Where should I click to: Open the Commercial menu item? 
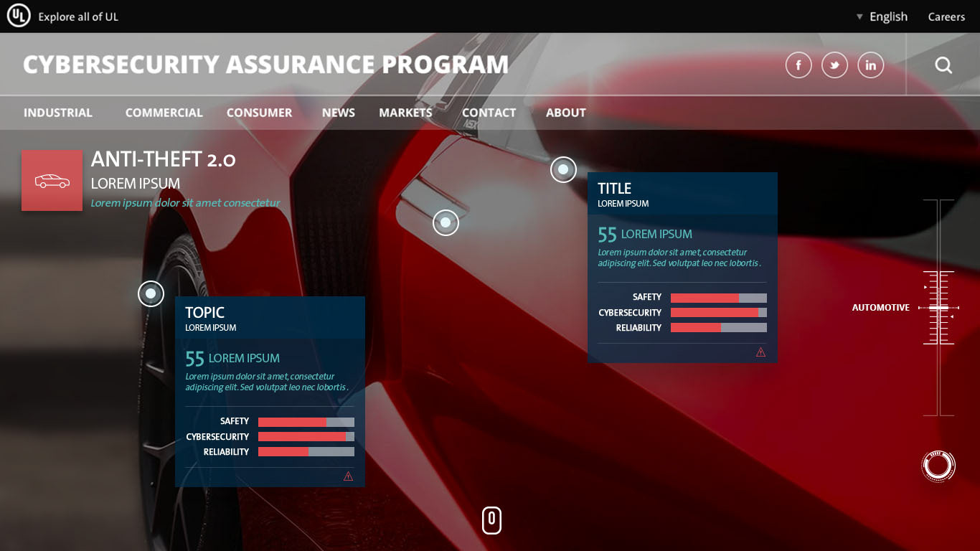(x=164, y=113)
